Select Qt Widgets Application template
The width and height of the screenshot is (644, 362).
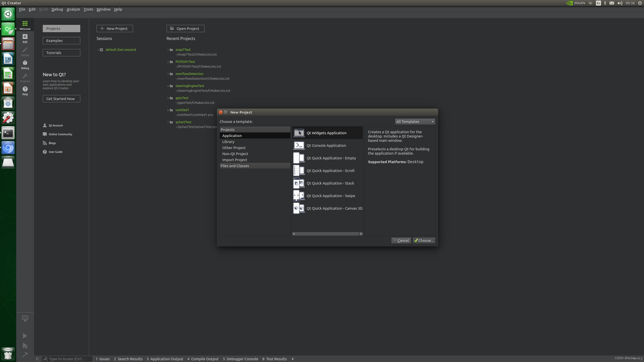pos(328,133)
